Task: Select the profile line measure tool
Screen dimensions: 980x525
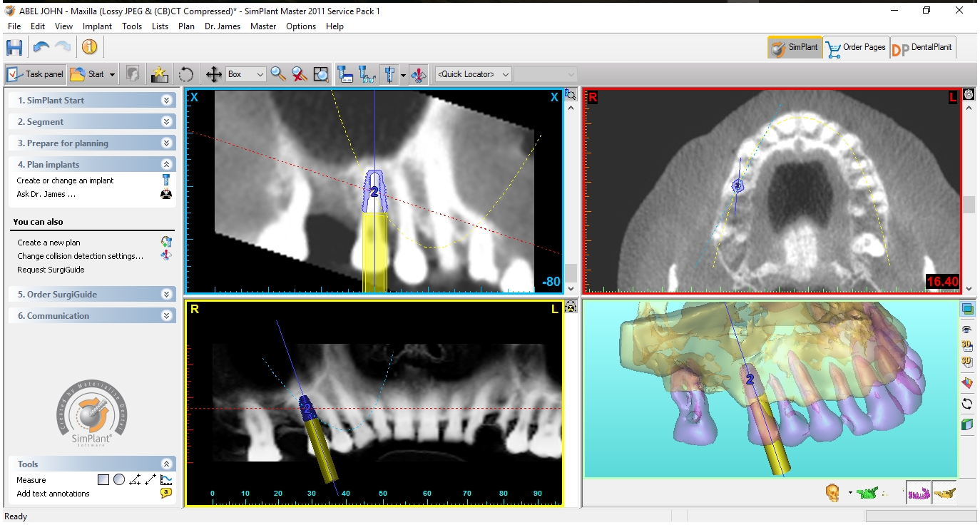Action: tap(166, 480)
